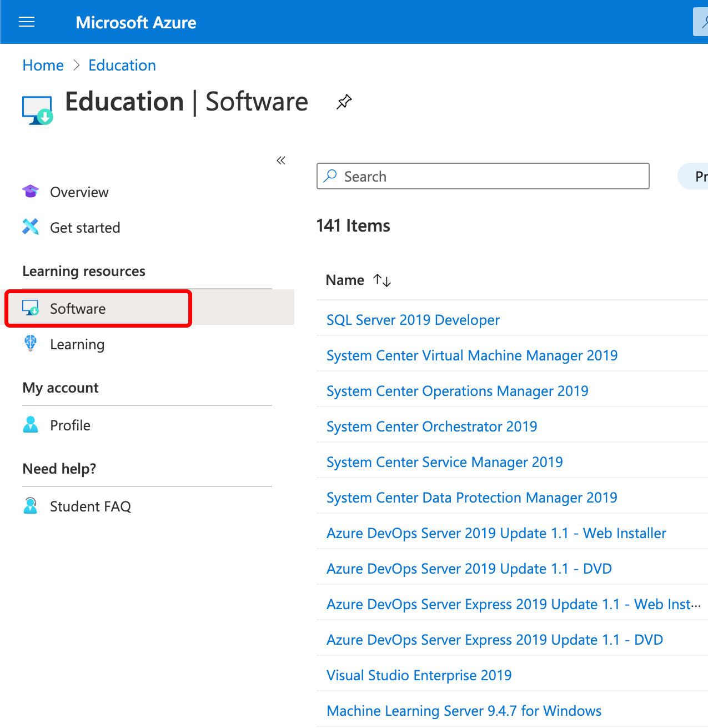This screenshot has width=708, height=728.
Task: Switch to the Education breadcrumb
Action: tap(122, 65)
